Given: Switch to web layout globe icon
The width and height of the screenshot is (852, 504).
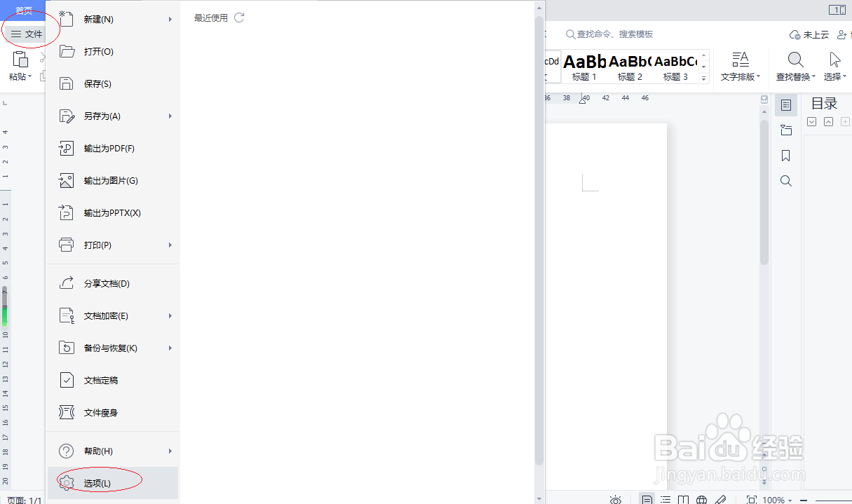Looking at the screenshot, I should click(x=701, y=499).
